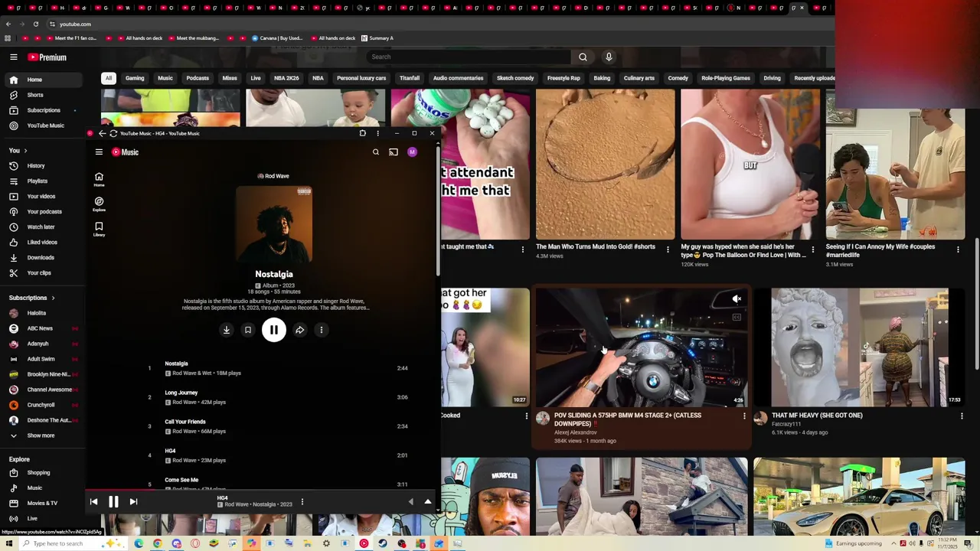Screen dimensions: 980x551
Task: Open player bar volume arrow control
Action: pyautogui.click(x=410, y=502)
